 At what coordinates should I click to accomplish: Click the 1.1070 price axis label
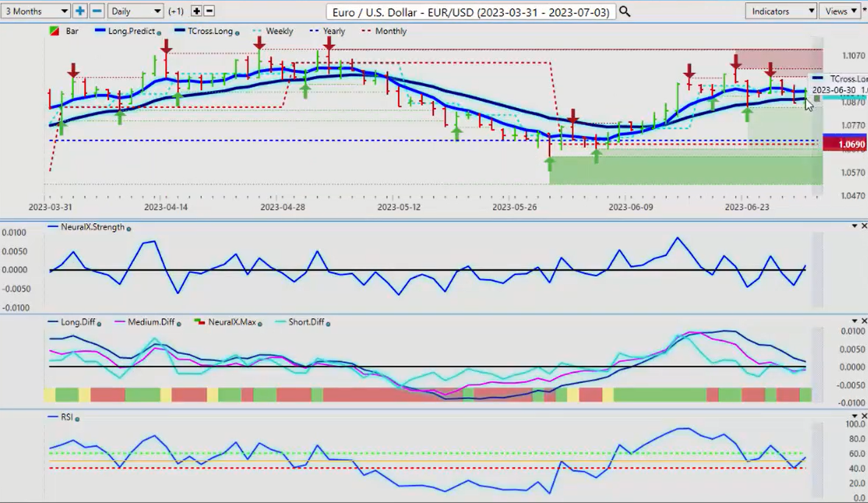click(x=853, y=55)
